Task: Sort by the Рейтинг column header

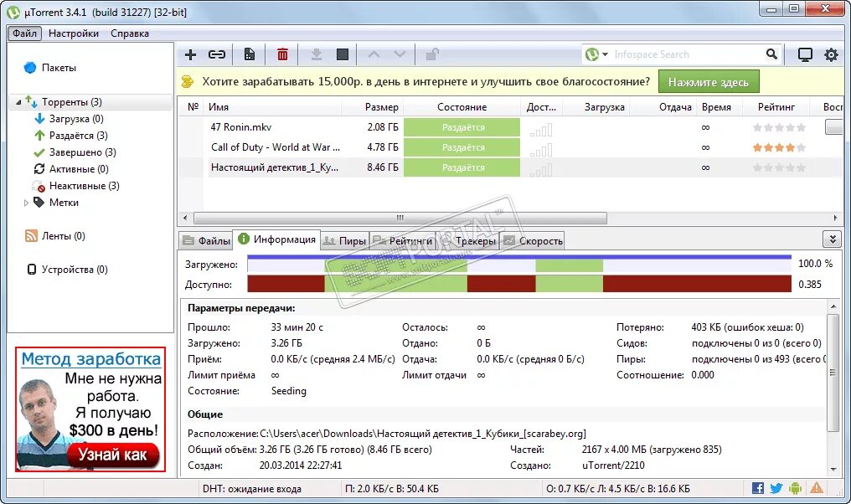Action: coord(776,107)
